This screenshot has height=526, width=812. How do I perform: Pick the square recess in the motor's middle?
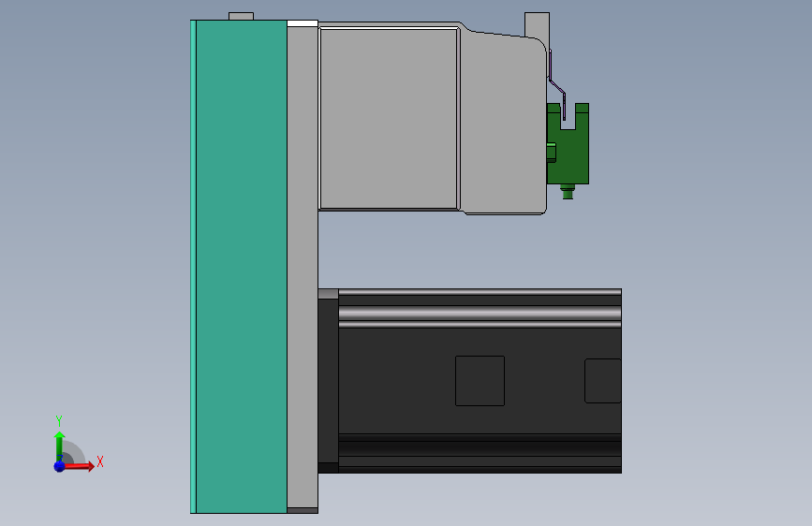[x=480, y=381]
